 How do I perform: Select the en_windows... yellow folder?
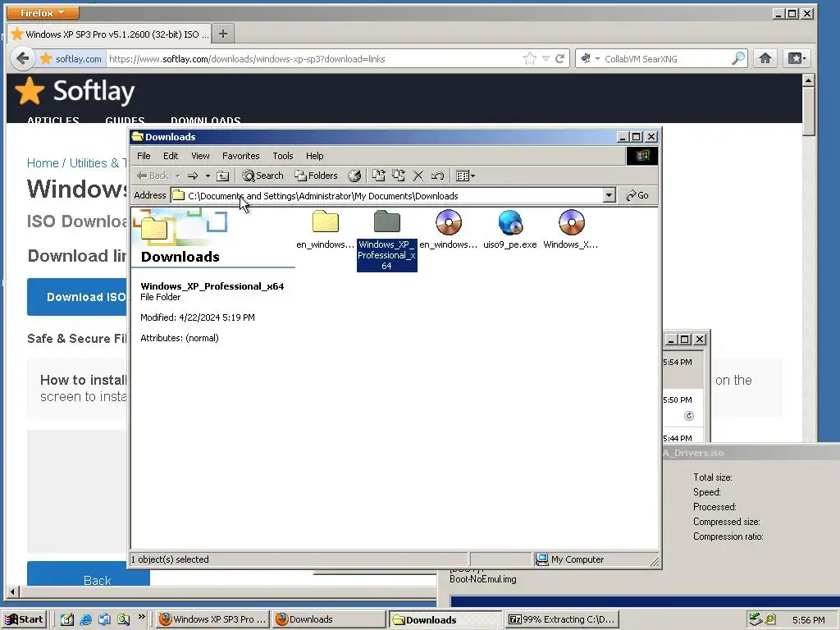point(325,230)
